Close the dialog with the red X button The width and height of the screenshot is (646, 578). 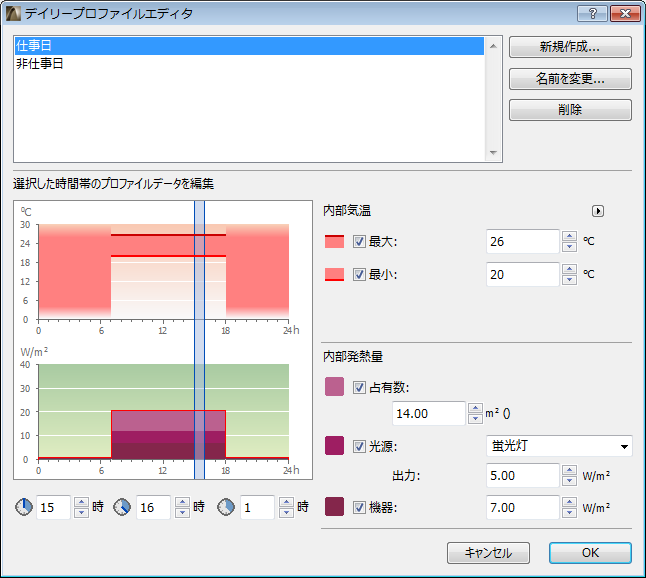point(625,14)
